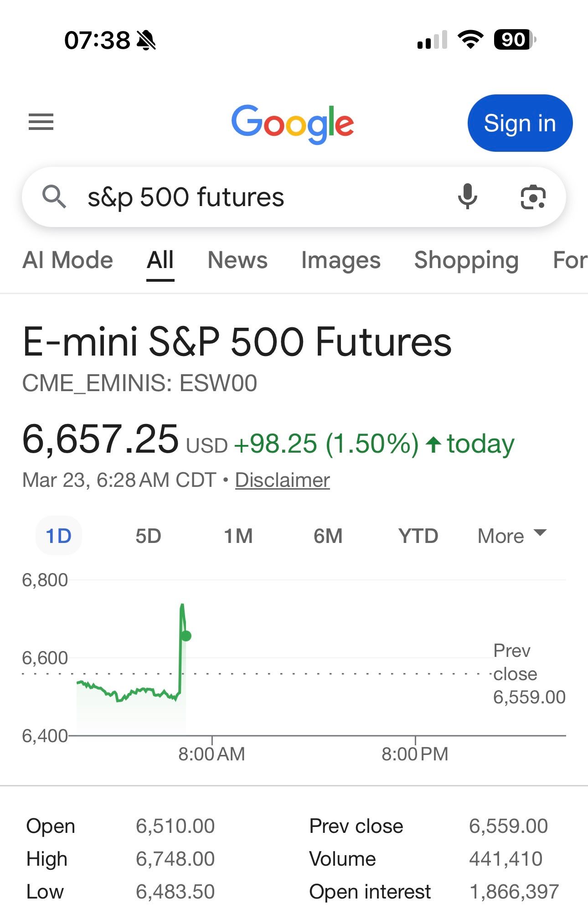The height and width of the screenshot is (909, 588).
Task: Open the News results tab
Action: [x=237, y=260]
